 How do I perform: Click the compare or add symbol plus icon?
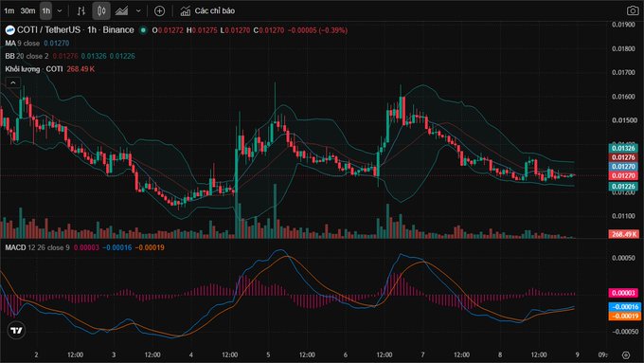coord(159,11)
